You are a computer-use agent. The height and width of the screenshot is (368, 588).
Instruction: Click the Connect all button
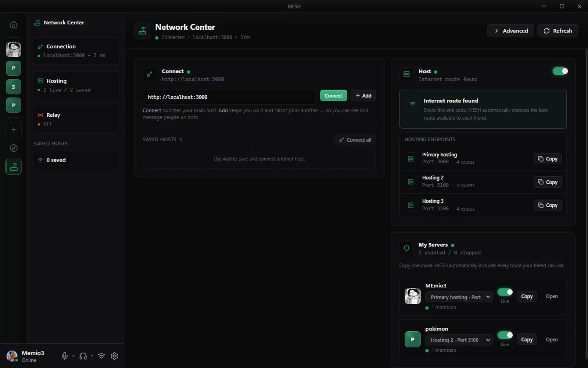coord(355,140)
